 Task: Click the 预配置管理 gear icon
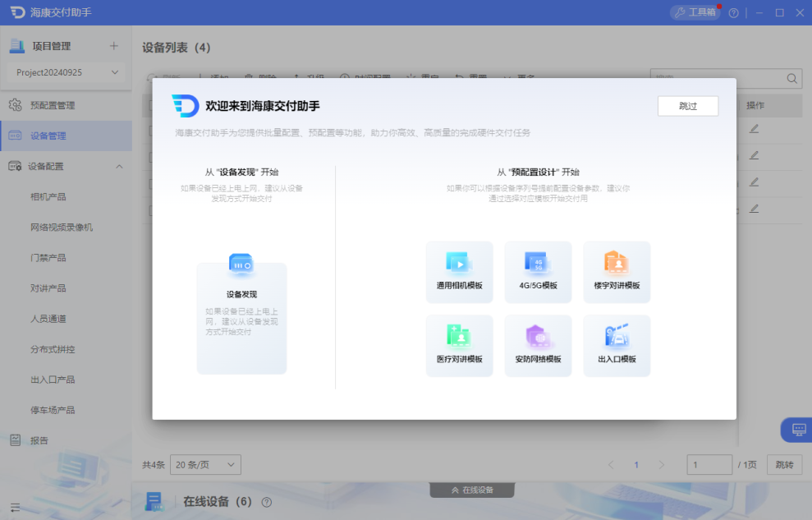pyautogui.click(x=15, y=105)
